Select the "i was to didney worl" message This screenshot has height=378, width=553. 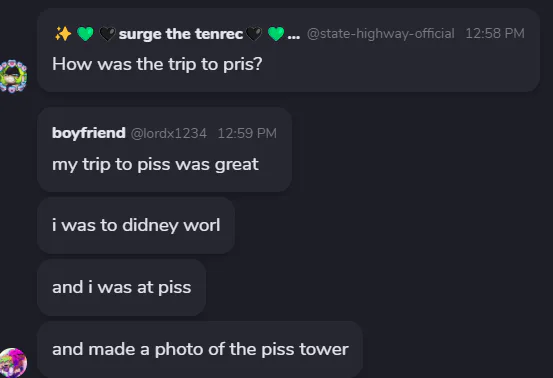[x=136, y=225]
